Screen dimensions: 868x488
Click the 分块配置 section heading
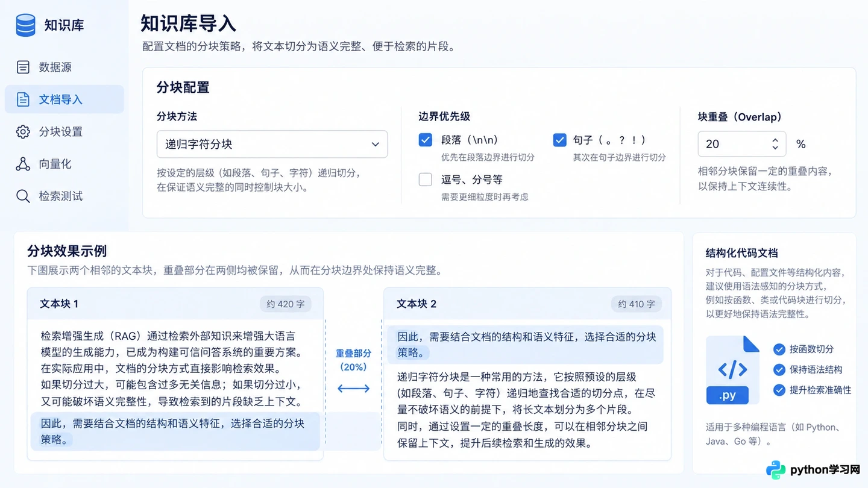(x=183, y=87)
